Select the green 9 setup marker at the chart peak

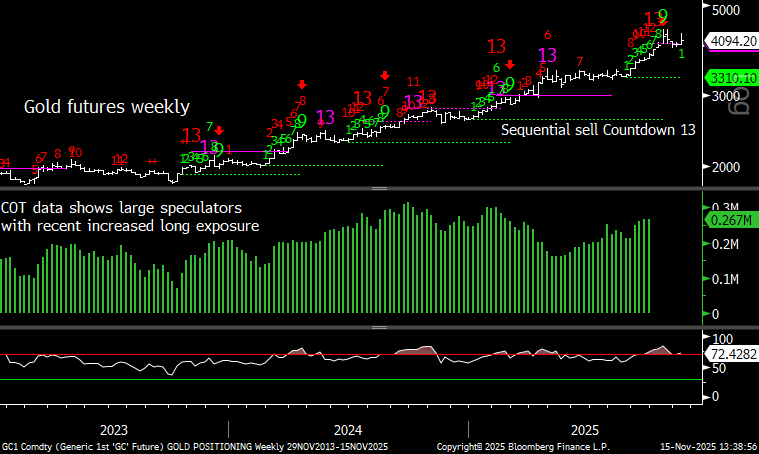[662, 17]
